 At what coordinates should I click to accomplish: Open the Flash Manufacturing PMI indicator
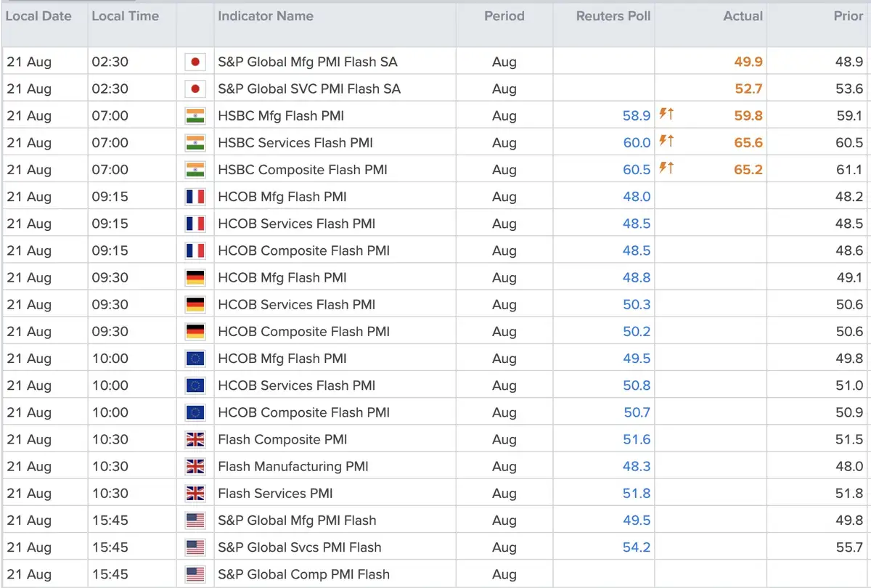[293, 466]
